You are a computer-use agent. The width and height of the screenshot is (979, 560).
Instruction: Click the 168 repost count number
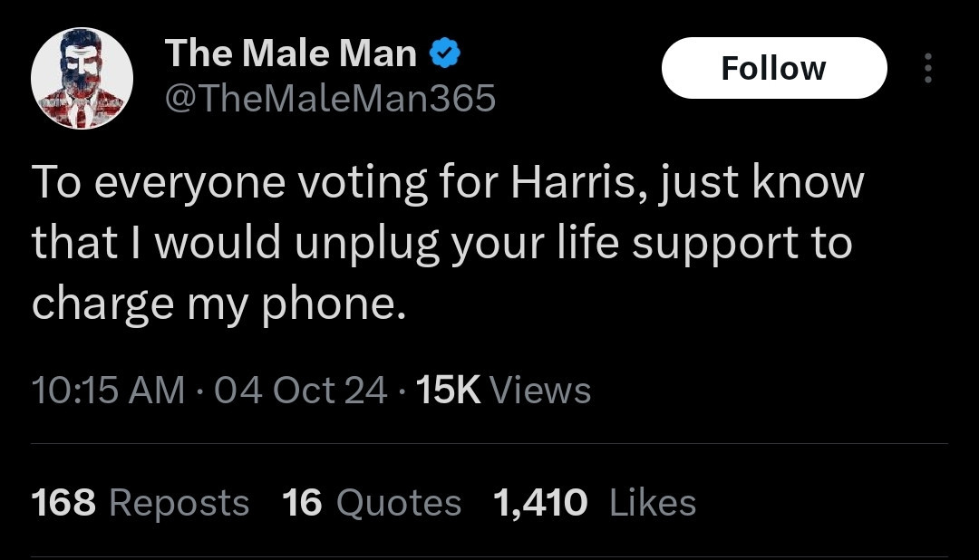(63, 503)
